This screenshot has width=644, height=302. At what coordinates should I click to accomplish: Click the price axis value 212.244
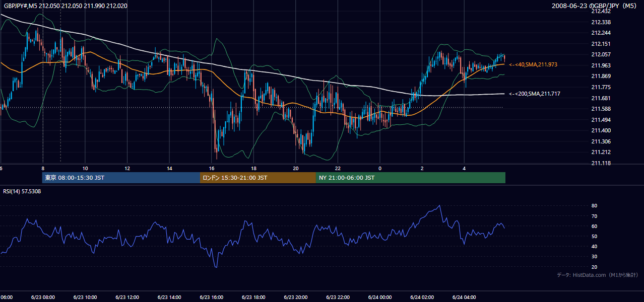tap(600, 33)
